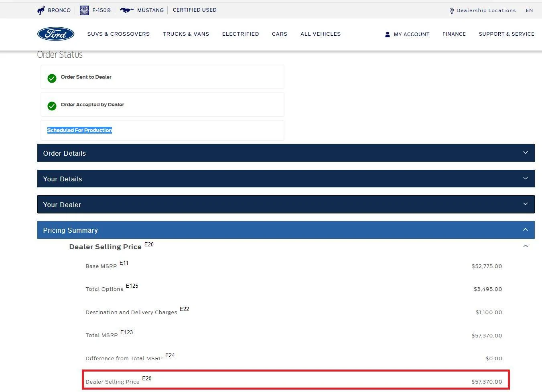Open the Electrified menu
Image resolution: width=542 pixels, height=392 pixels.
click(240, 34)
